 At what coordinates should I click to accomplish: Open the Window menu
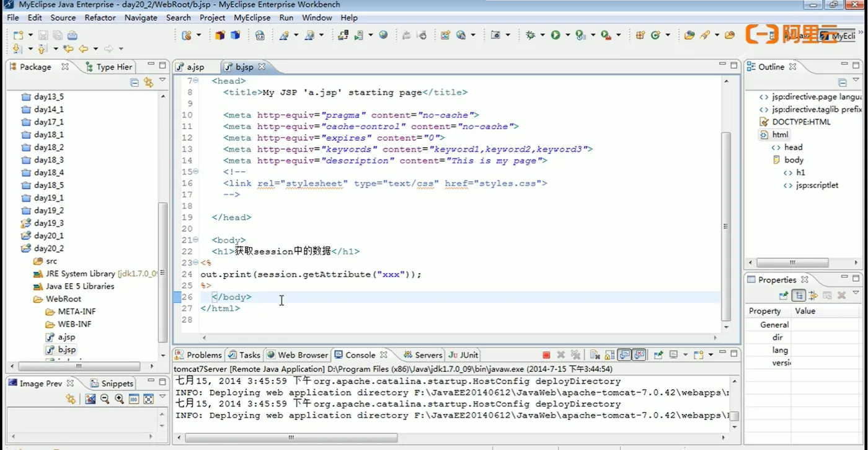click(317, 17)
